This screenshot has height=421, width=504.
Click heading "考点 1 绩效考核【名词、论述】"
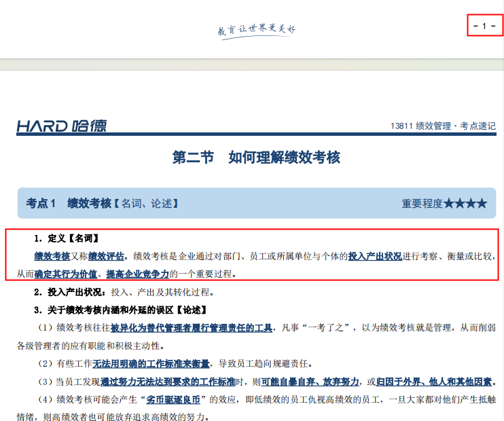(102, 204)
